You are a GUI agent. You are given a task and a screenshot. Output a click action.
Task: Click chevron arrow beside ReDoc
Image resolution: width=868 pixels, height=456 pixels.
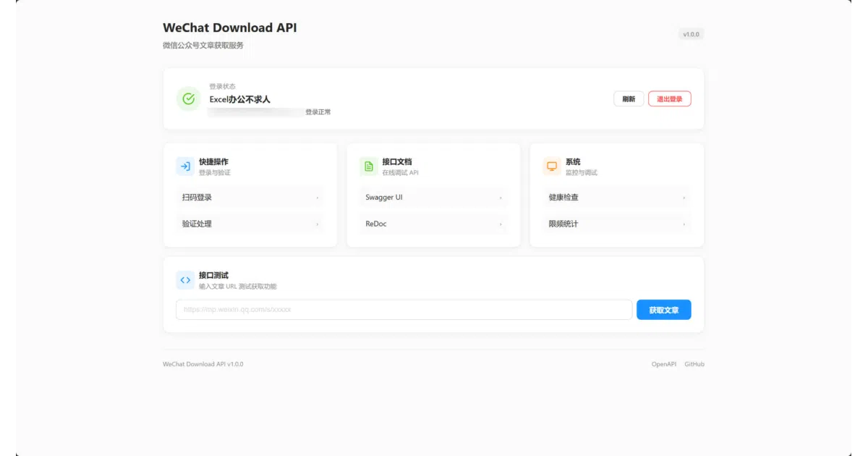pos(501,224)
